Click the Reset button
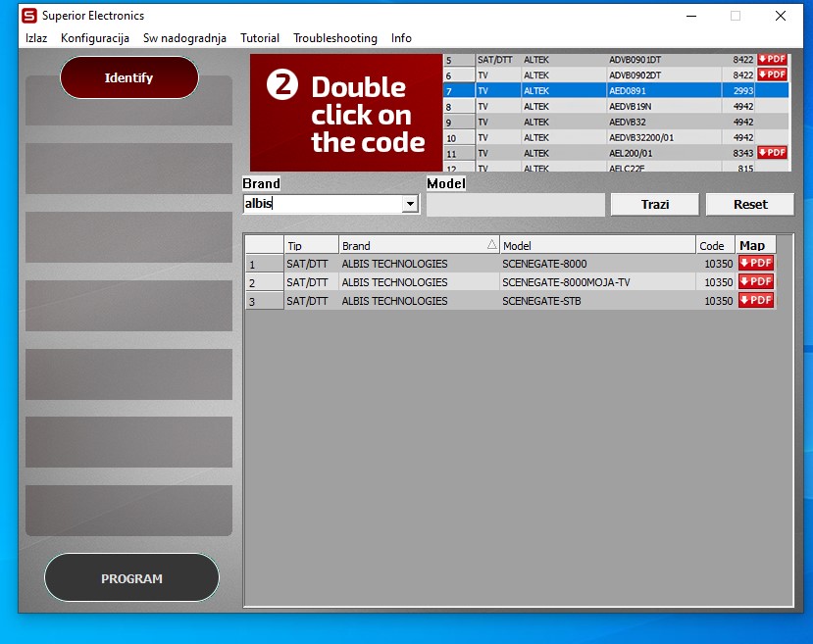Viewport: 813px width, 644px height. click(x=750, y=204)
